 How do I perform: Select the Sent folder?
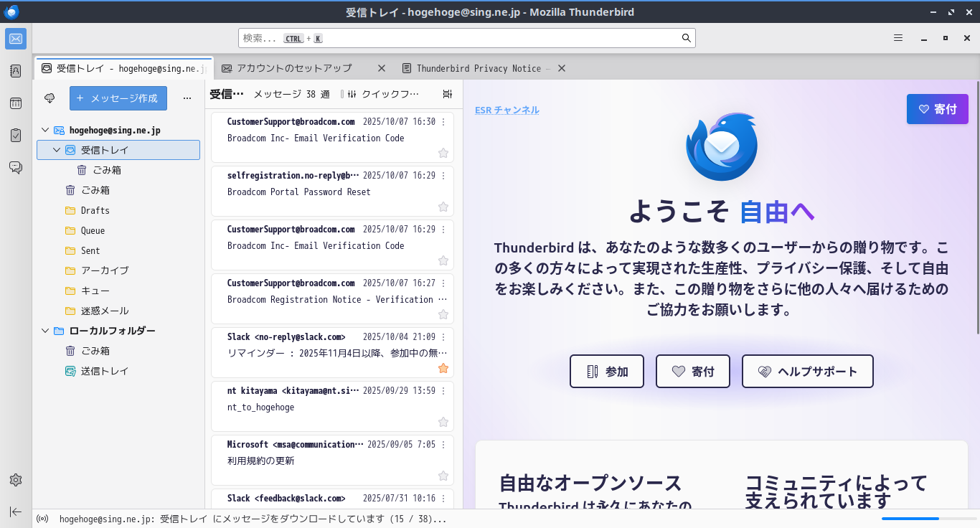tap(118, 250)
